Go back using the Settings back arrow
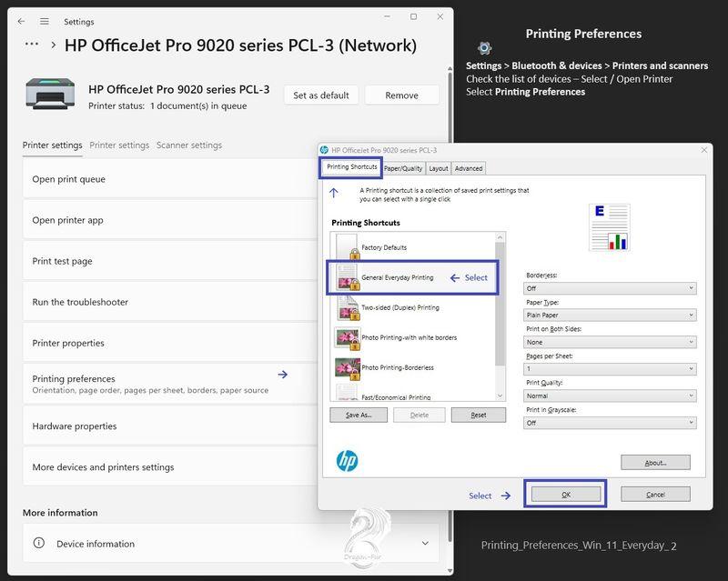This screenshot has height=581, width=728. coord(21,21)
